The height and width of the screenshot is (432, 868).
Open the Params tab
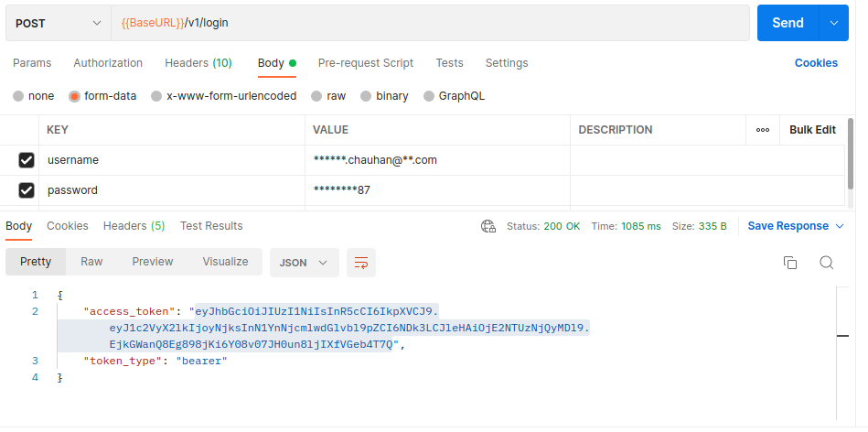32,63
